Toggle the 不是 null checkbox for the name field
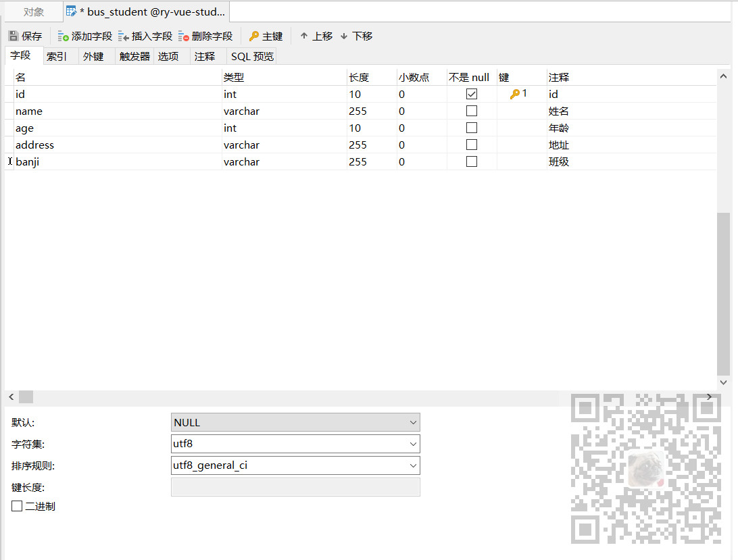 (471, 111)
